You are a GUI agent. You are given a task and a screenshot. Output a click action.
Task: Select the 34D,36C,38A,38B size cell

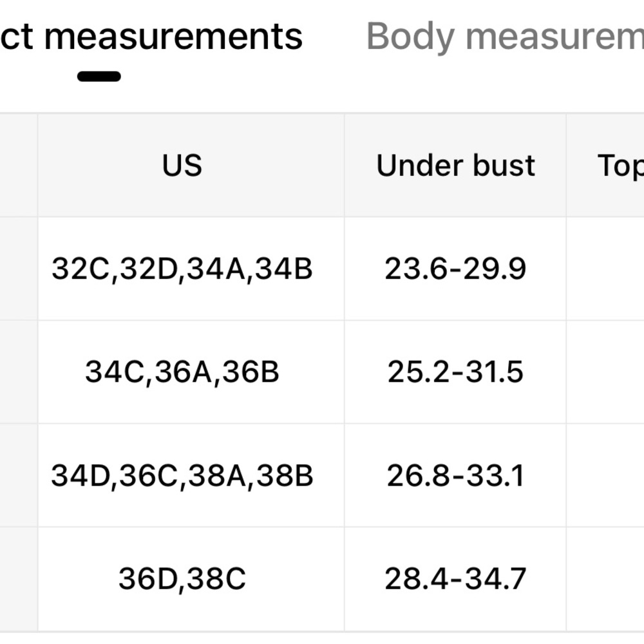[x=182, y=476]
